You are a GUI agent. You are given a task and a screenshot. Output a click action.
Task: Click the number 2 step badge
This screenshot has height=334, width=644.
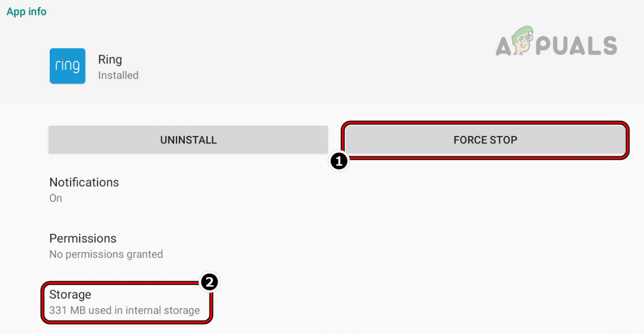tap(210, 282)
